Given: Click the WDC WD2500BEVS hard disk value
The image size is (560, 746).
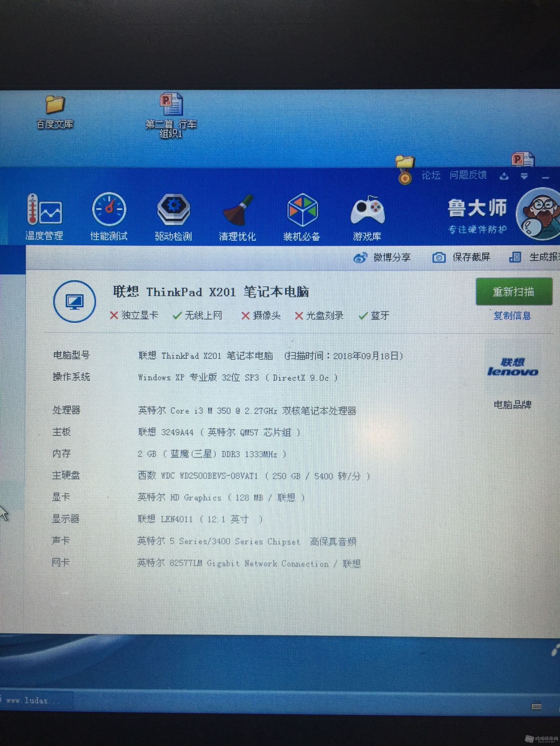Looking at the screenshot, I should [254, 476].
